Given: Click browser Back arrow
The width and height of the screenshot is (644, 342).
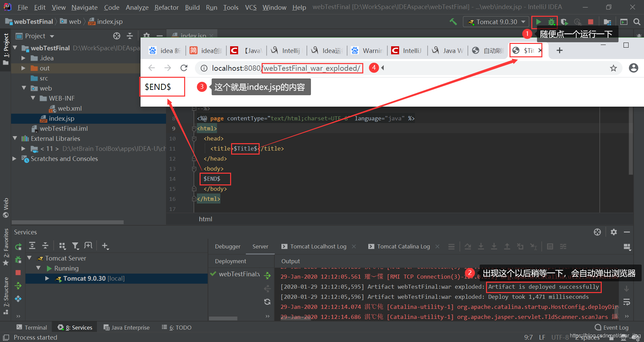Looking at the screenshot, I should (152, 68).
